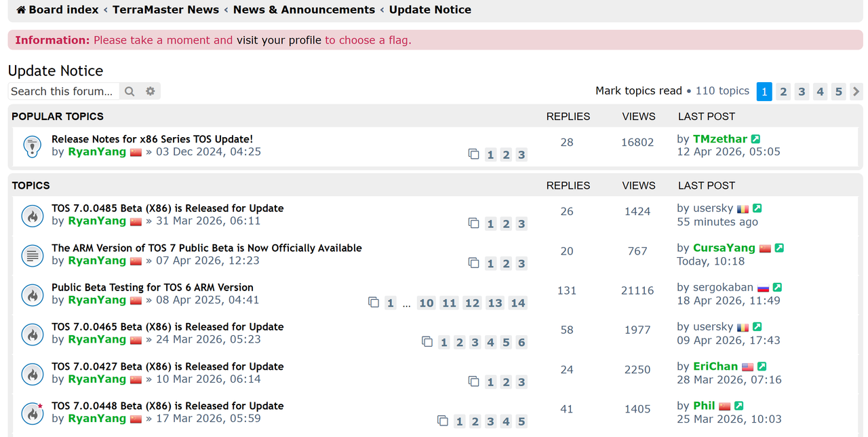Open page 2 of TOS 7.0.0485 topic

tap(506, 224)
